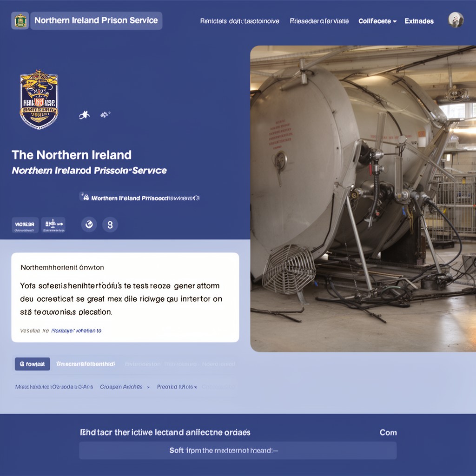This screenshot has height=476, width=476.
Task: Click the italic Prison Service subtitle
Action: click(x=89, y=171)
